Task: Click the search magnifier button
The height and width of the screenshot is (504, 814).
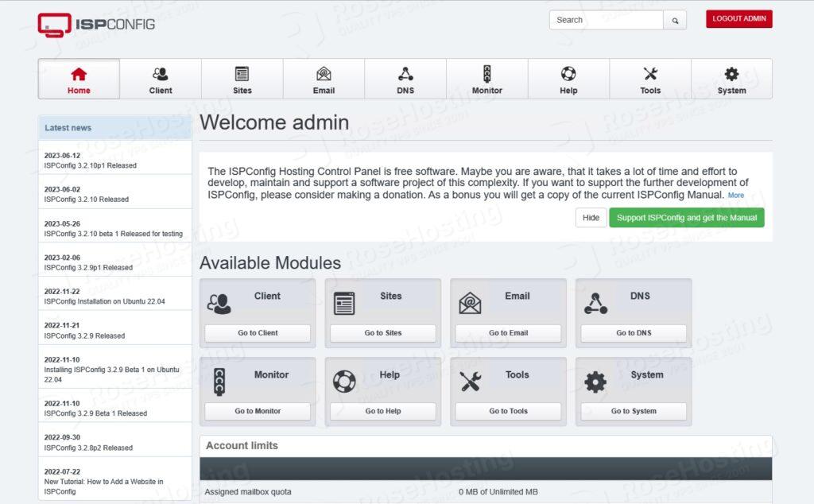Action: point(675,20)
